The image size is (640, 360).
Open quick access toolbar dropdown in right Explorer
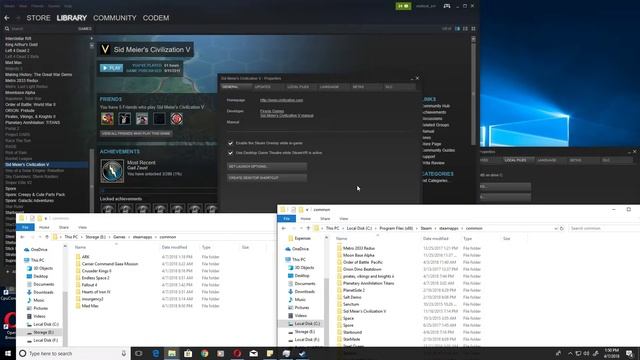click(x=307, y=210)
